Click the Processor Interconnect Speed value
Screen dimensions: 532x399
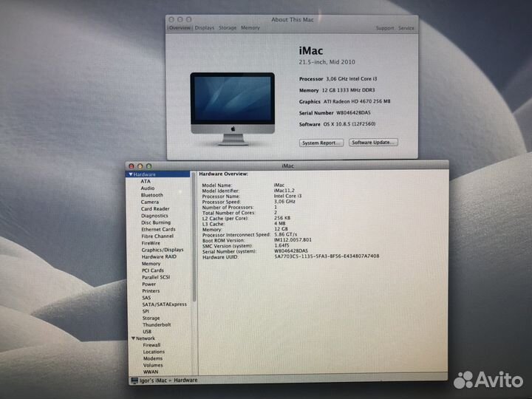tap(285, 234)
